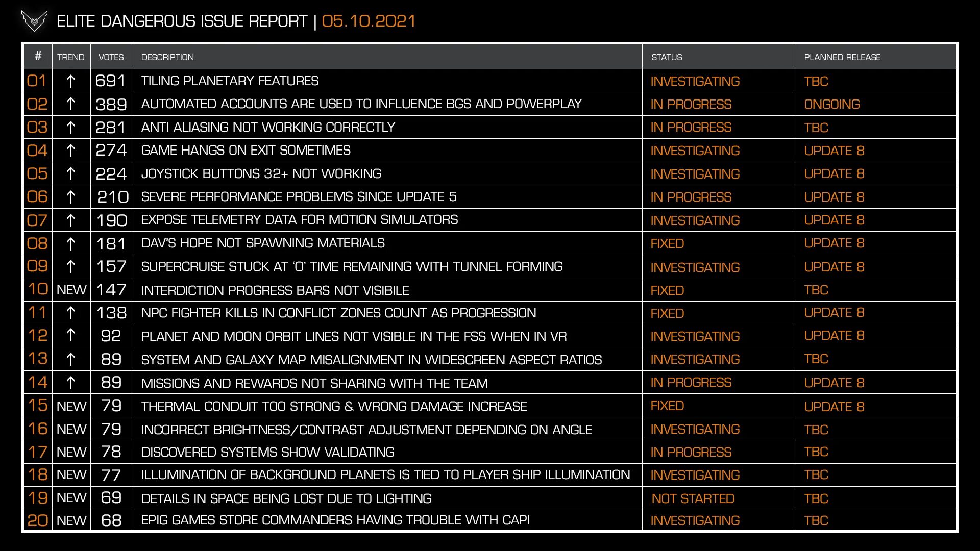Click the NEW trend label in row 10

click(71, 290)
